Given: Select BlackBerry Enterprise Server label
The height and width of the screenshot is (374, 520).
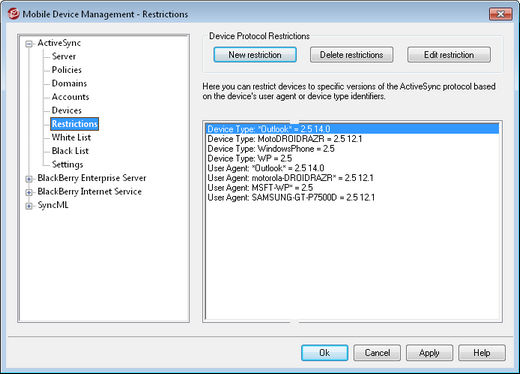Looking at the screenshot, I should pyautogui.click(x=92, y=178).
